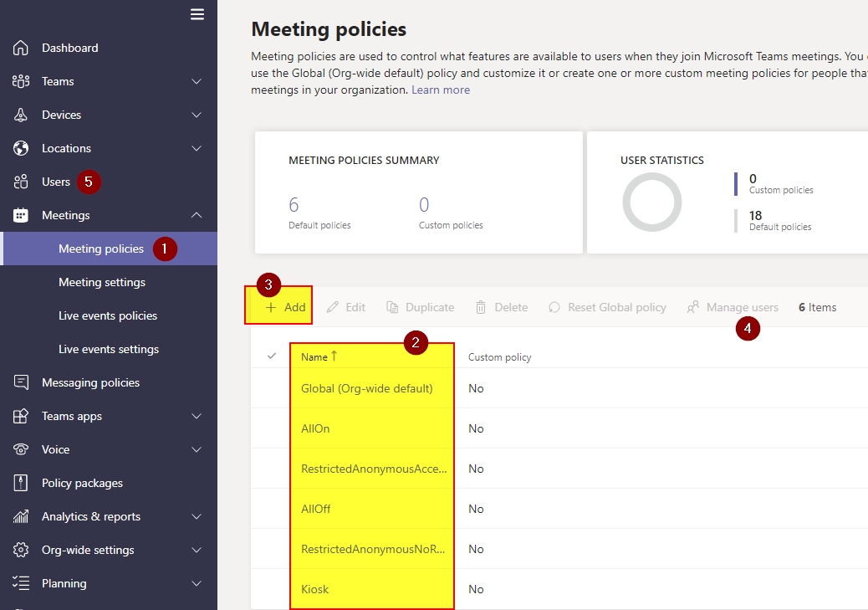The width and height of the screenshot is (868, 610).
Task: Open Meeting settings in sidebar
Action: pos(102,282)
